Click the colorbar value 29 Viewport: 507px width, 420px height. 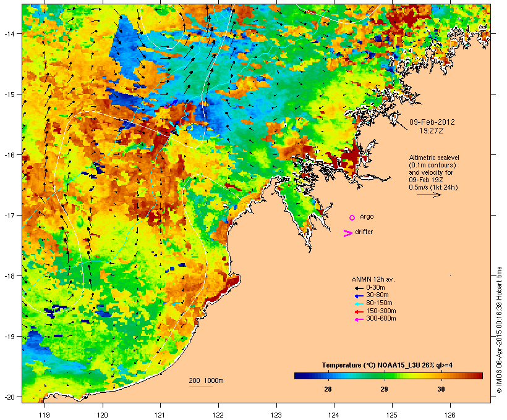384,389
